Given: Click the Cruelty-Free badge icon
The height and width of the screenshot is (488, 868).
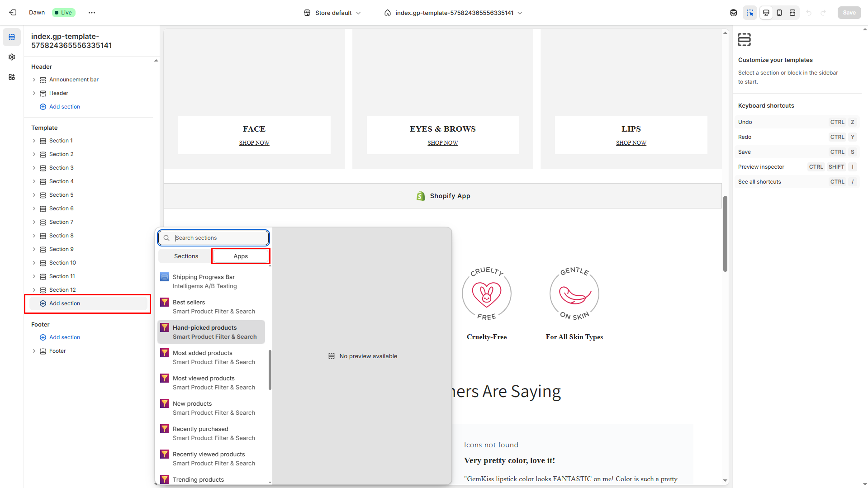Looking at the screenshot, I should (487, 294).
